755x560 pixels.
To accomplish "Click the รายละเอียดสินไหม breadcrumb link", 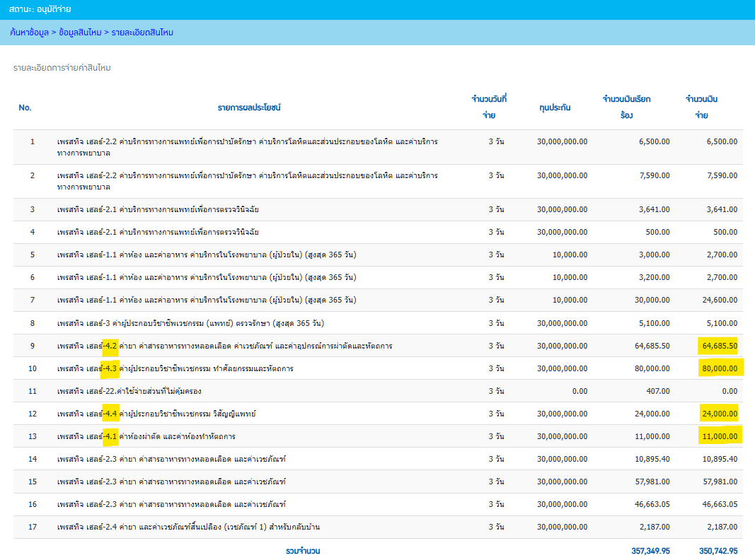I will (142, 33).
